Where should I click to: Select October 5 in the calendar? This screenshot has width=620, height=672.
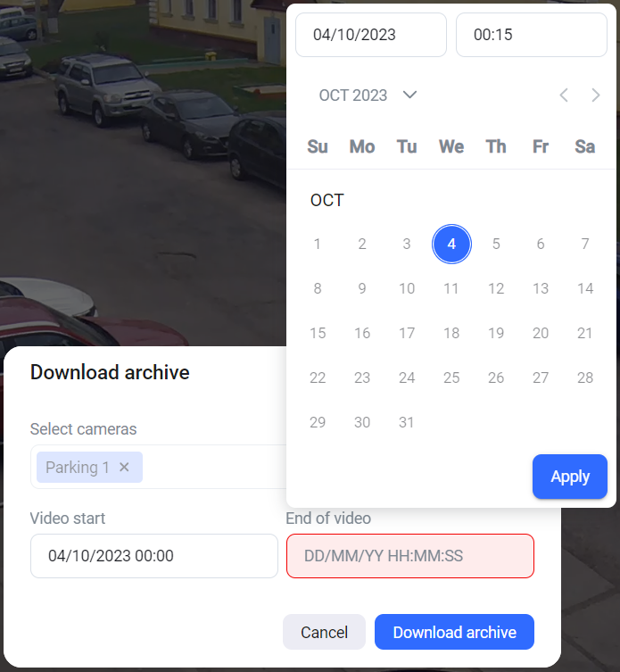pyautogui.click(x=496, y=244)
